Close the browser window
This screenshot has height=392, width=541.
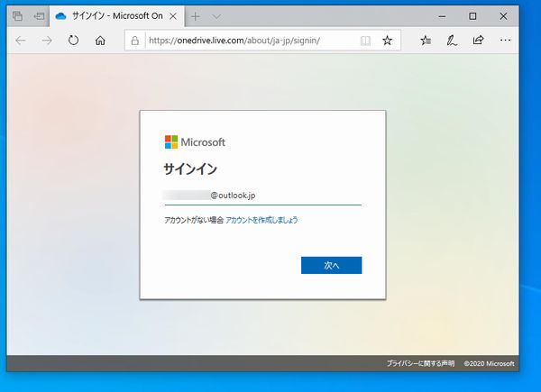(x=503, y=16)
